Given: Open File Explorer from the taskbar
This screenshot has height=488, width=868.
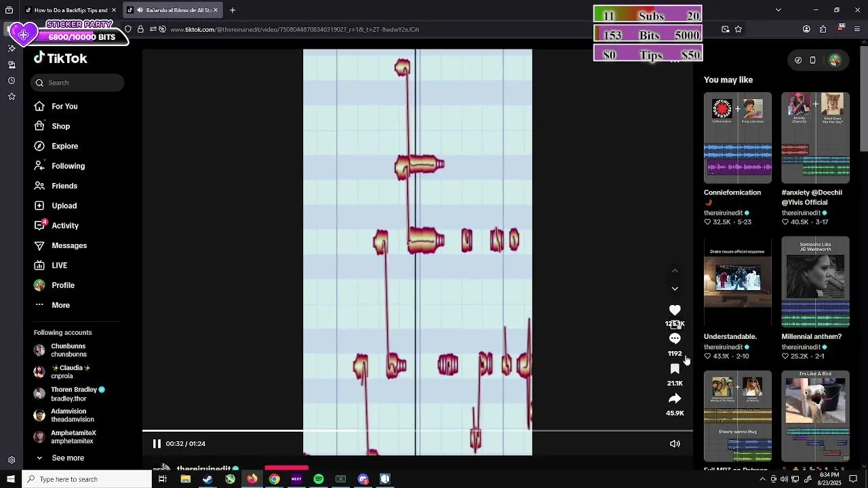Looking at the screenshot, I should pos(185,479).
